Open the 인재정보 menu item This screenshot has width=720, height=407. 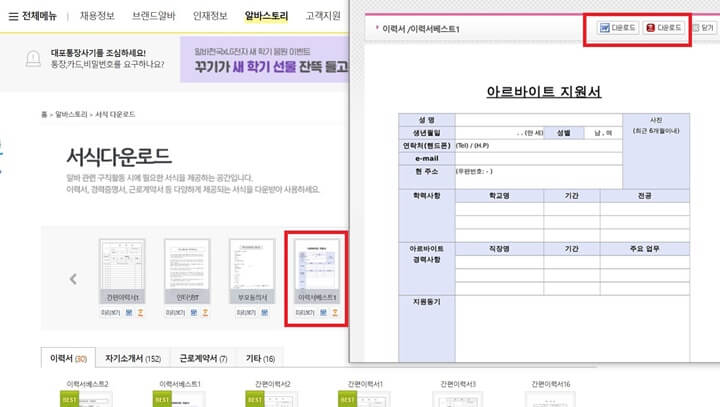210,16
